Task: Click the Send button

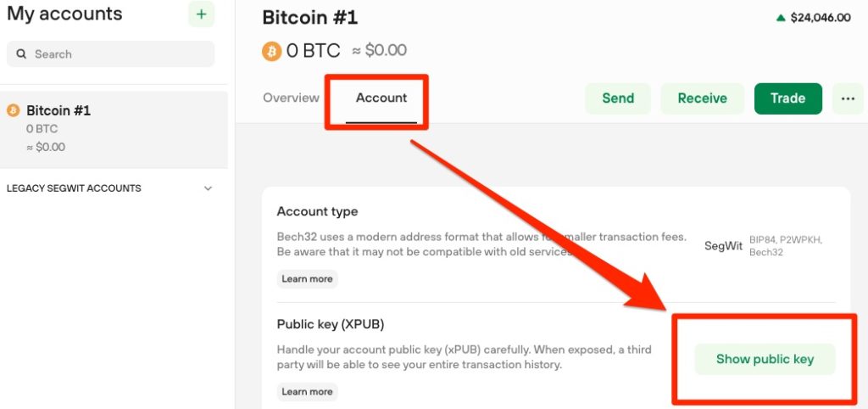Action: (x=618, y=98)
